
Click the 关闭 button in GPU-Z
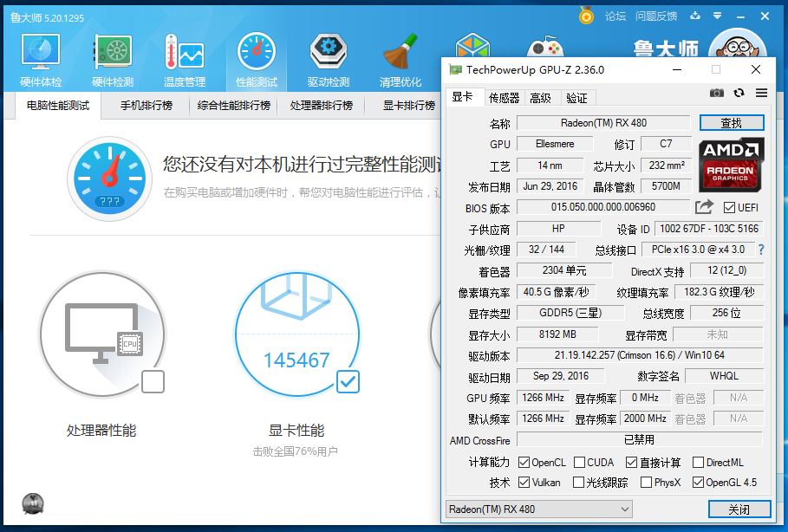click(x=739, y=509)
